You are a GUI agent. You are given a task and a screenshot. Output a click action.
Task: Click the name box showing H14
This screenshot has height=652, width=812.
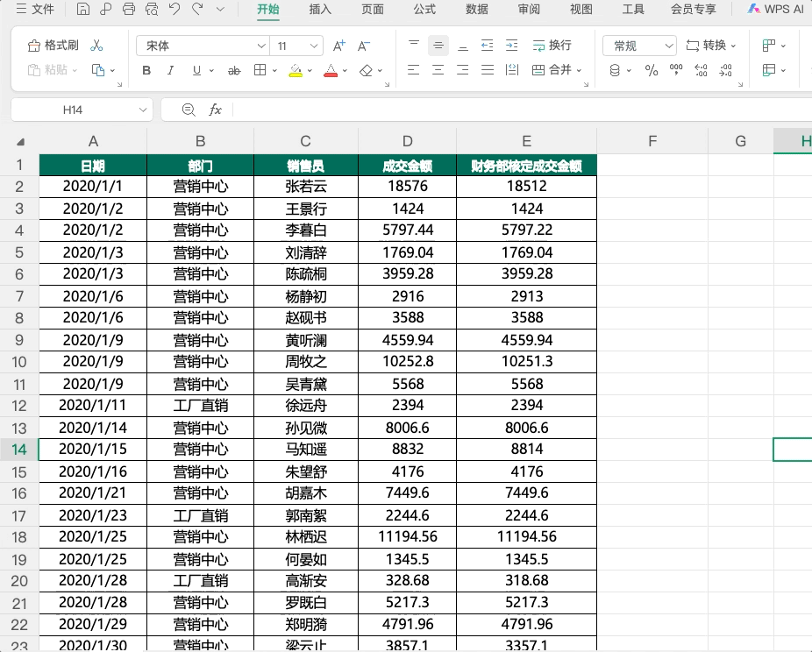[73, 110]
